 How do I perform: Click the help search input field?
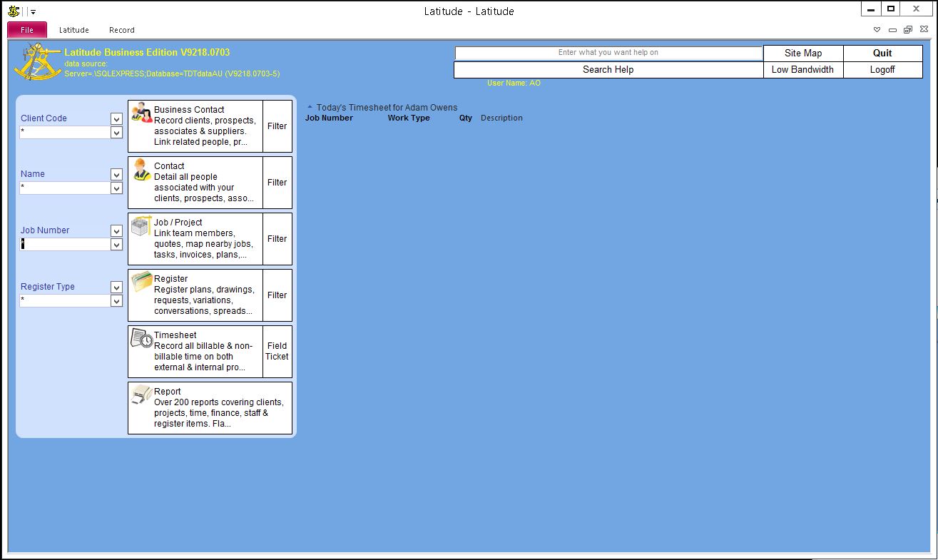608,53
